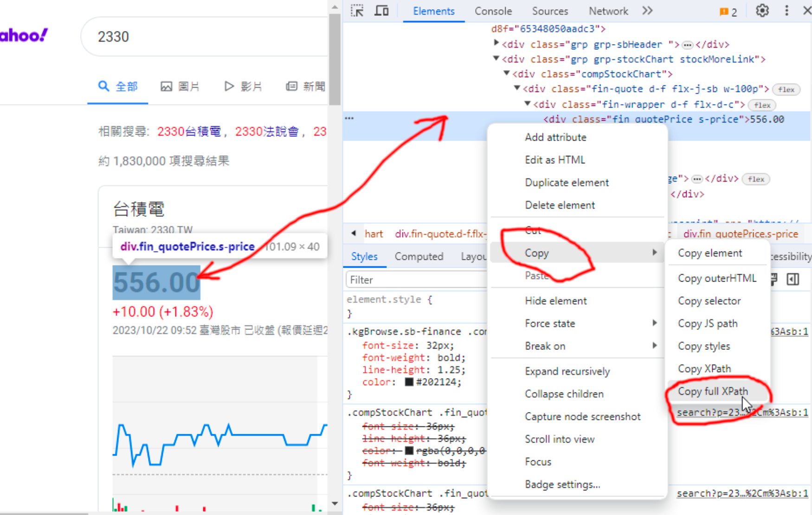Screen dimensions: 812x515
Task: Choose Copy selector from submenu
Action: 709,301
